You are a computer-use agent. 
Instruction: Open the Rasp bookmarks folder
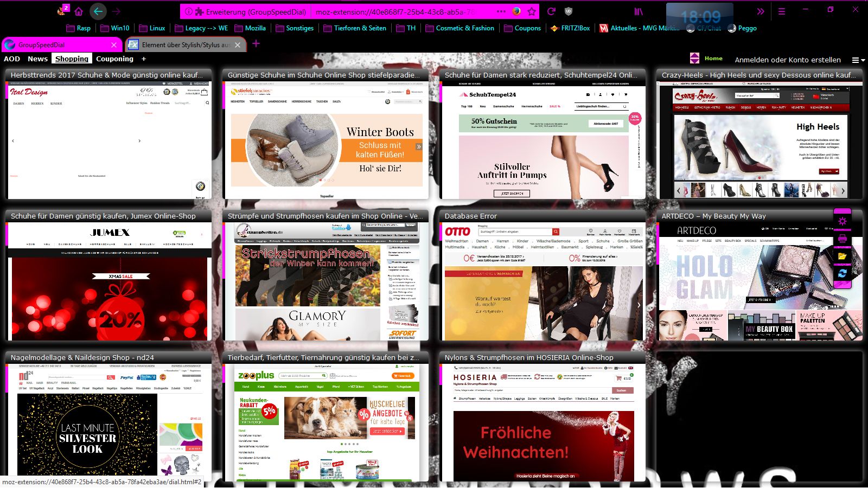pyautogui.click(x=78, y=28)
